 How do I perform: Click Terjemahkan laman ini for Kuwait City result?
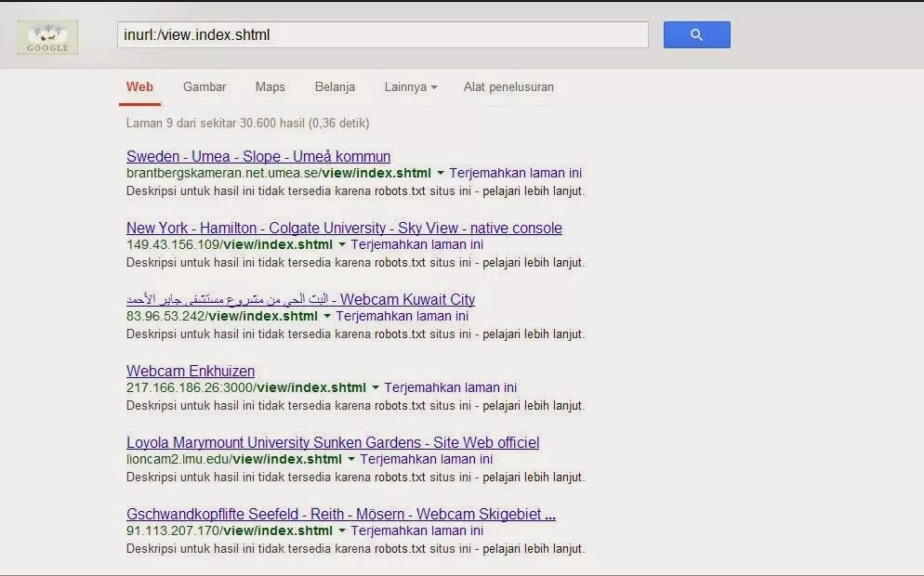(403, 316)
